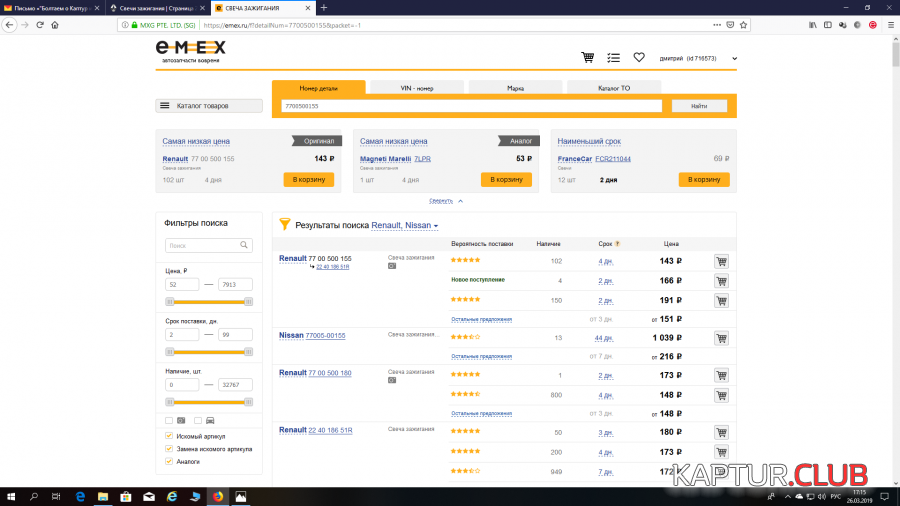Open the order checklist icon in header

(x=613, y=58)
